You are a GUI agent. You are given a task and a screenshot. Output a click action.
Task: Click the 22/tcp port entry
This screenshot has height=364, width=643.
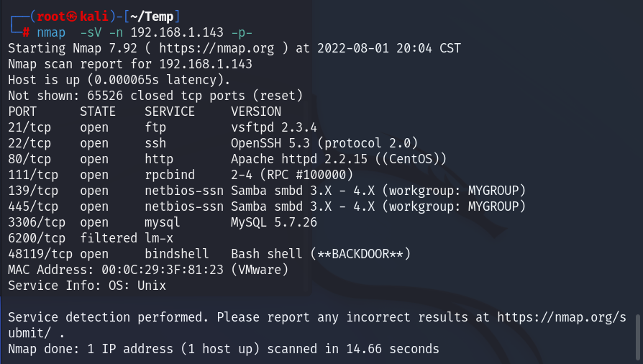coord(29,143)
